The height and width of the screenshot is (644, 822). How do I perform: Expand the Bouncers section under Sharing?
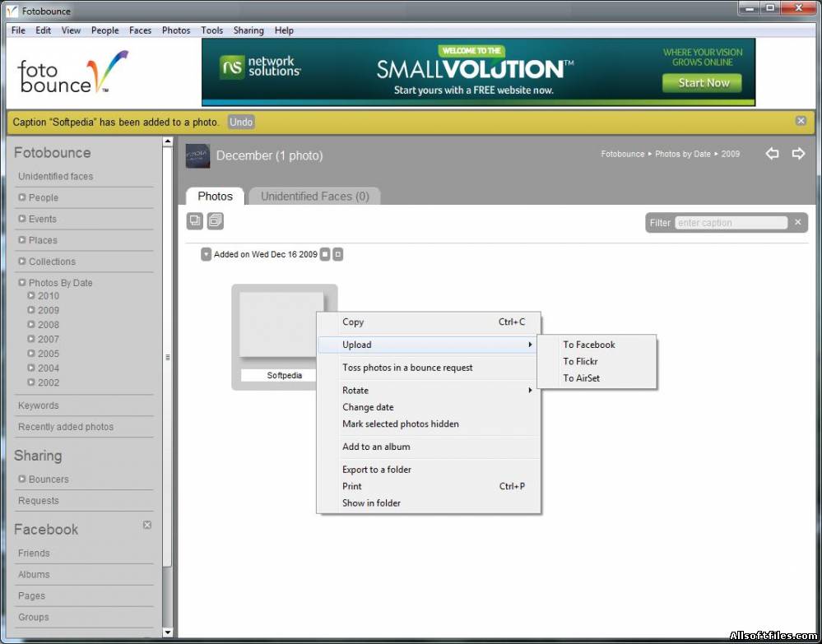click(x=22, y=479)
